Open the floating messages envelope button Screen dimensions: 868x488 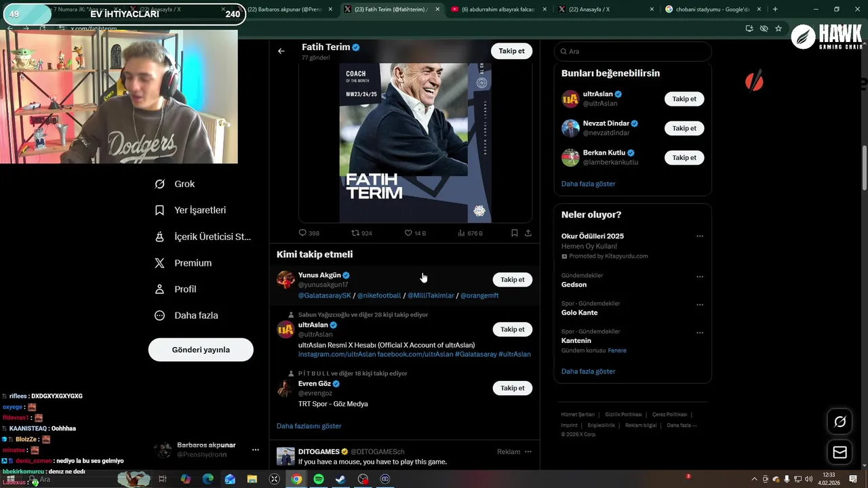pos(840,452)
